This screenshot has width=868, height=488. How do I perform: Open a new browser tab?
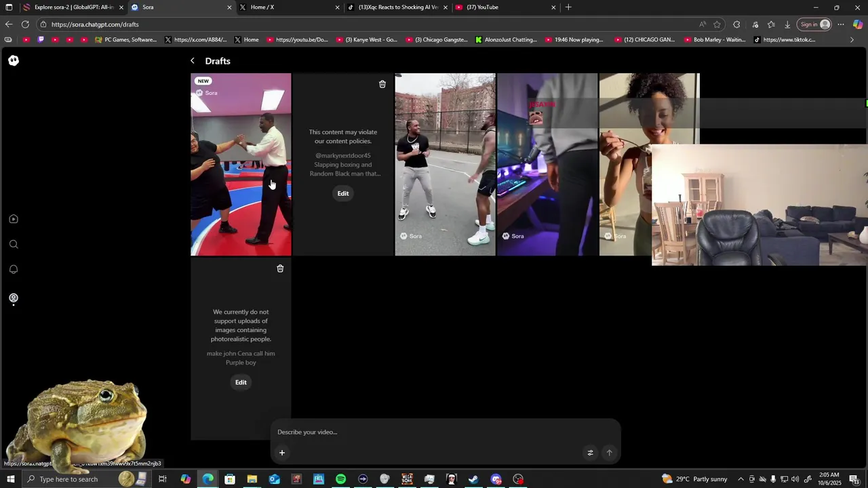pos(568,7)
